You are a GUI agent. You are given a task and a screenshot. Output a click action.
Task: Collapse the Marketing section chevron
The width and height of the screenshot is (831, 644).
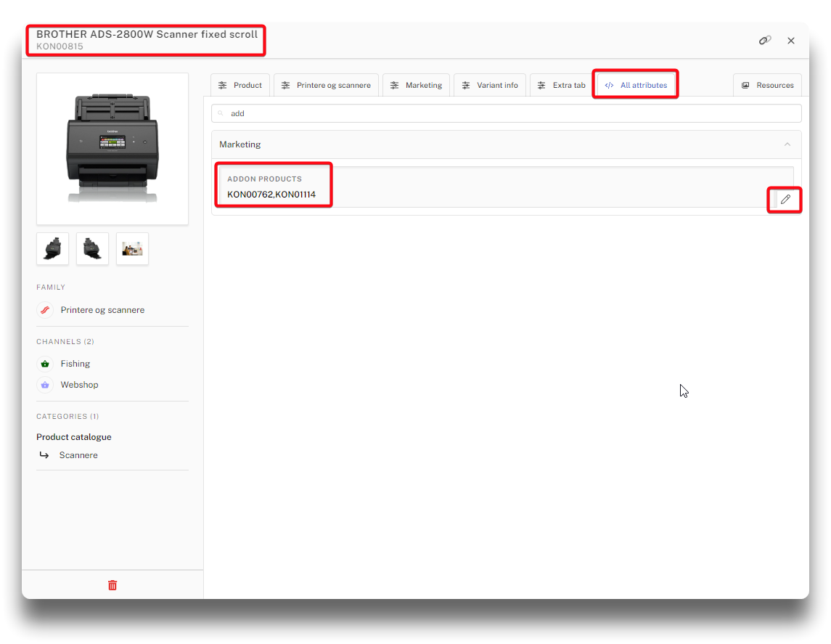tap(787, 144)
